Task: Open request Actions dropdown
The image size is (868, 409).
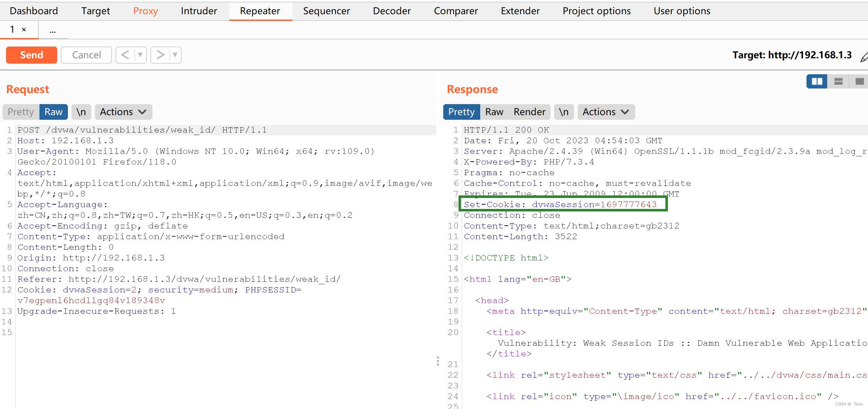Action: pyautogui.click(x=123, y=112)
